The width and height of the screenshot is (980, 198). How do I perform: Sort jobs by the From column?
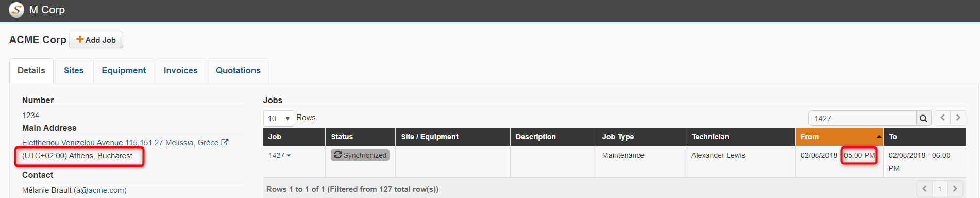click(839, 137)
